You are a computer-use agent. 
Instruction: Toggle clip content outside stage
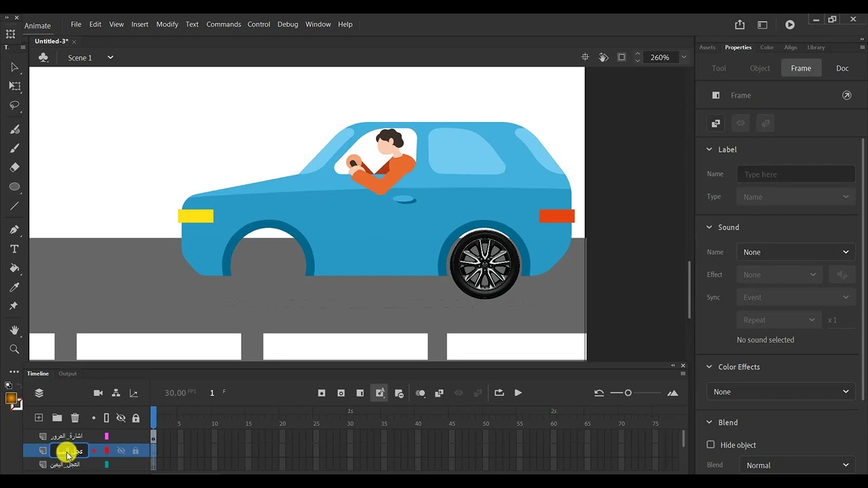(622, 58)
